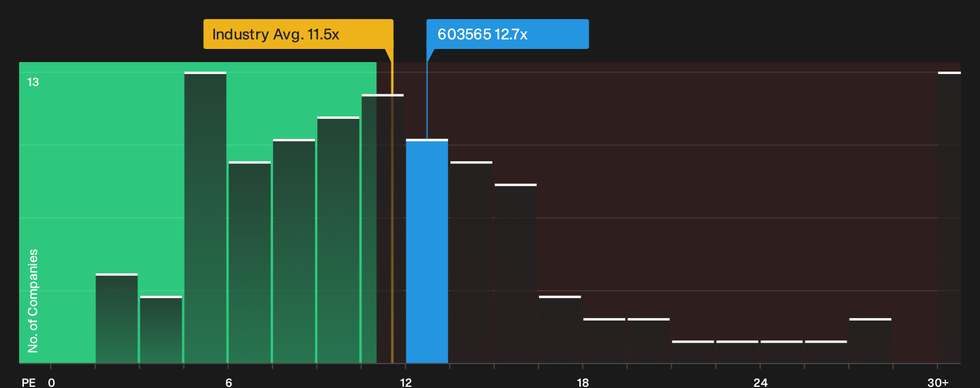Click x-axis tick label 6
Screen dimensions: 980x388
pyautogui.click(x=228, y=383)
